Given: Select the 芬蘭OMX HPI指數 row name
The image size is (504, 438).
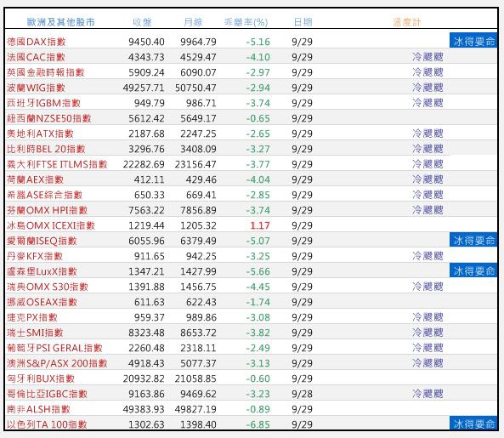Looking at the screenshot, I should pos(48,210).
